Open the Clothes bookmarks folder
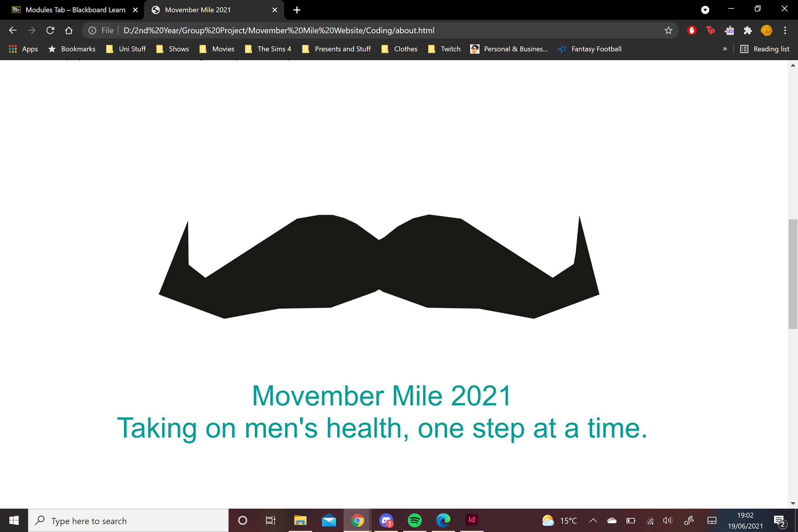 pyautogui.click(x=399, y=49)
